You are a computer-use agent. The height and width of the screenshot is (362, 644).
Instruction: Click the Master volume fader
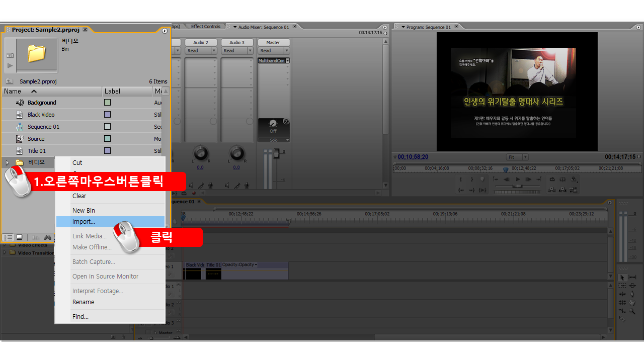(x=276, y=153)
